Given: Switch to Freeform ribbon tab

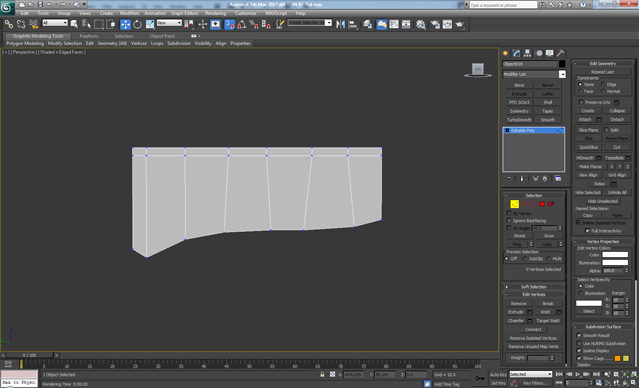Looking at the screenshot, I should tap(89, 36).
